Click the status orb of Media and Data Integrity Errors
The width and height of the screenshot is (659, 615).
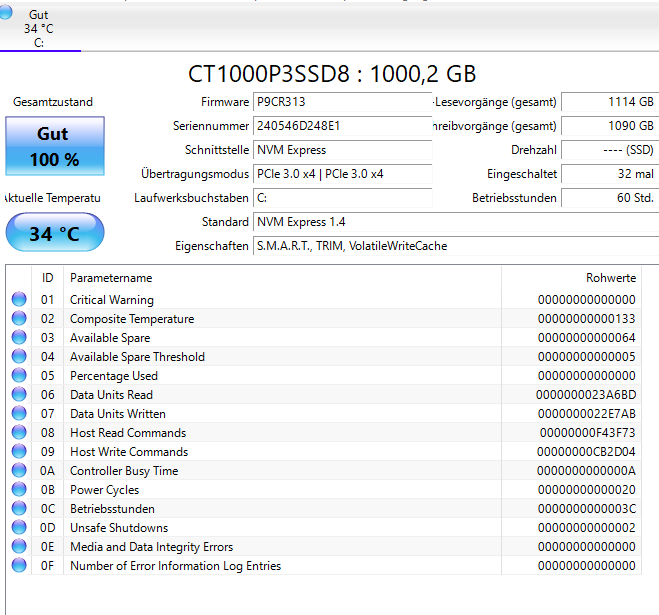[x=19, y=546]
